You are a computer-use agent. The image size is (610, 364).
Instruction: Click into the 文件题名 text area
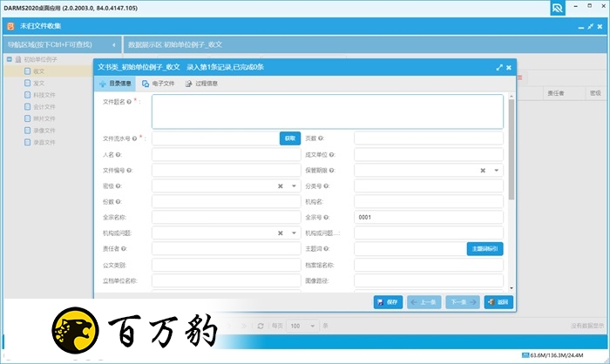click(x=327, y=111)
